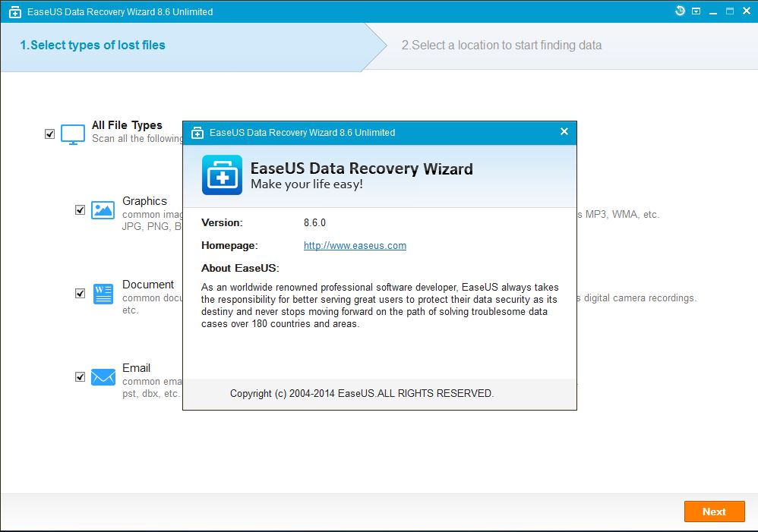Click the Version: label
The height and width of the screenshot is (532, 758).
click(222, 223)
